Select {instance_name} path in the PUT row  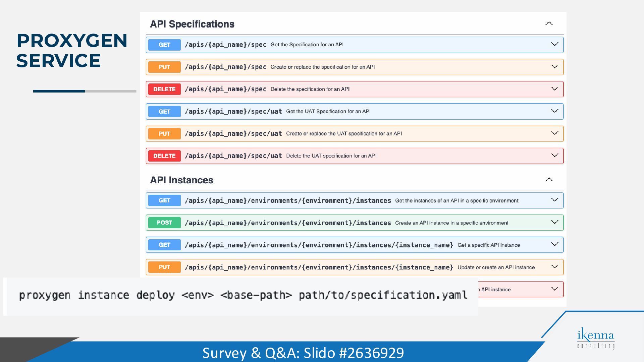[x=319, y=267]
